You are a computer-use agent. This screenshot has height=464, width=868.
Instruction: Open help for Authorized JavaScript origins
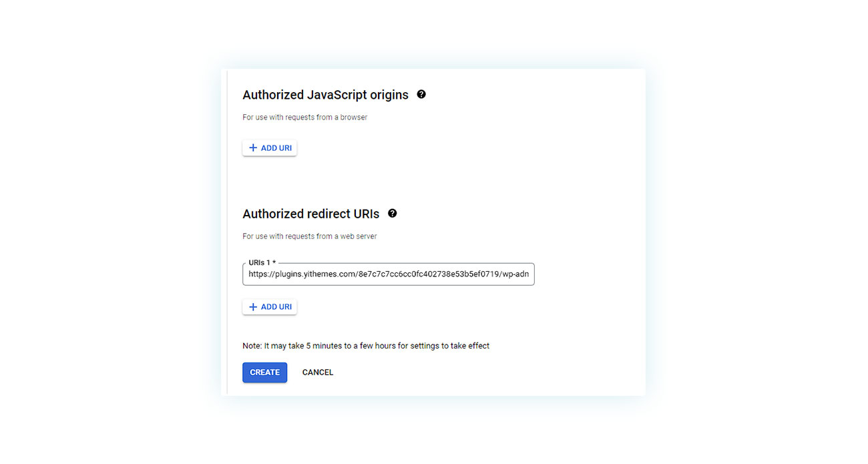point(421,94)
